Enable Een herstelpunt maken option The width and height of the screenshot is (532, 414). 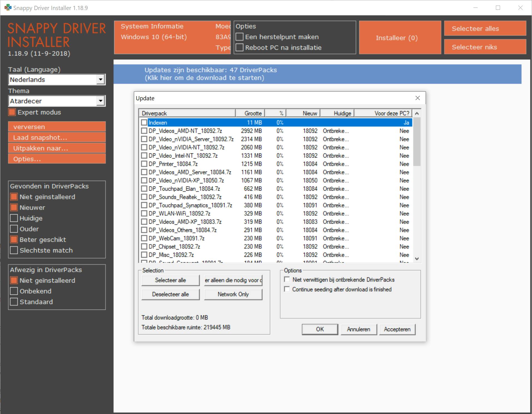pos(239,37)
